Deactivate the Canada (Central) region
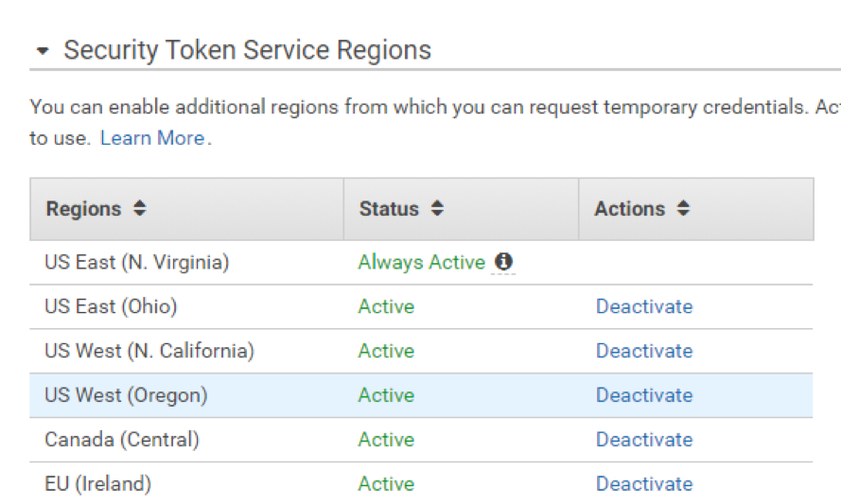841x504 pixels. 644,441
